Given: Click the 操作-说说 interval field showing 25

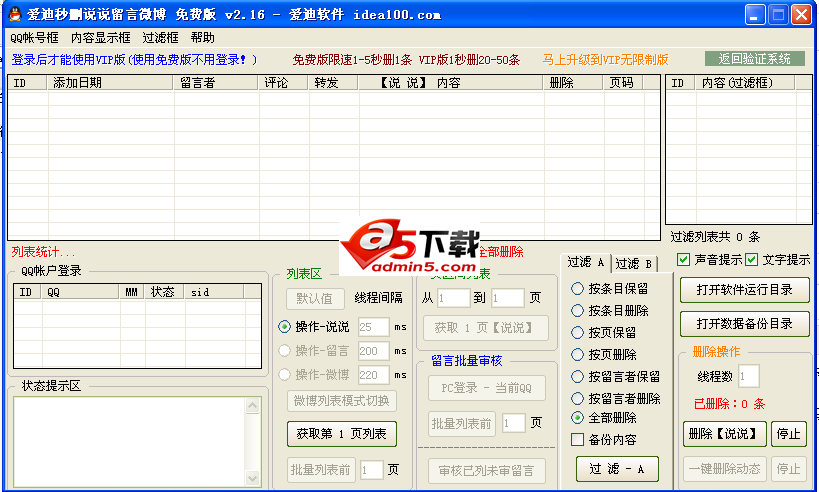Looking at the screenshot, I should click(x=373, y=327).
